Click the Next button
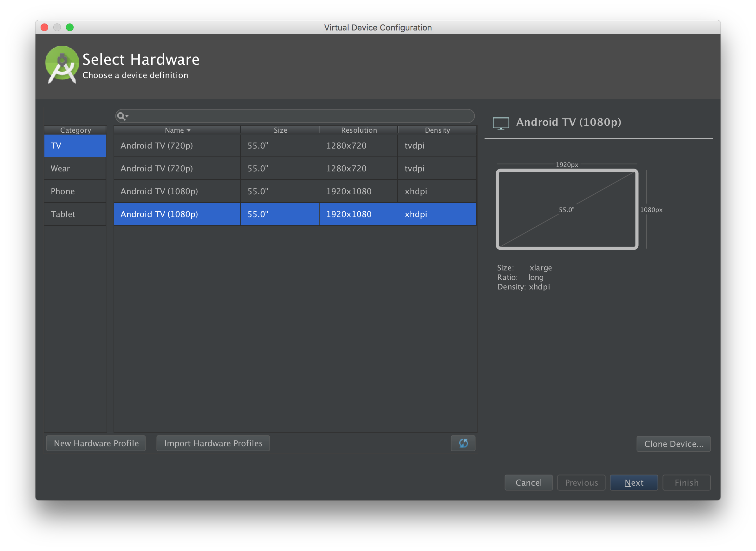This screenshot has width=756, height=551. pos(634,482)
